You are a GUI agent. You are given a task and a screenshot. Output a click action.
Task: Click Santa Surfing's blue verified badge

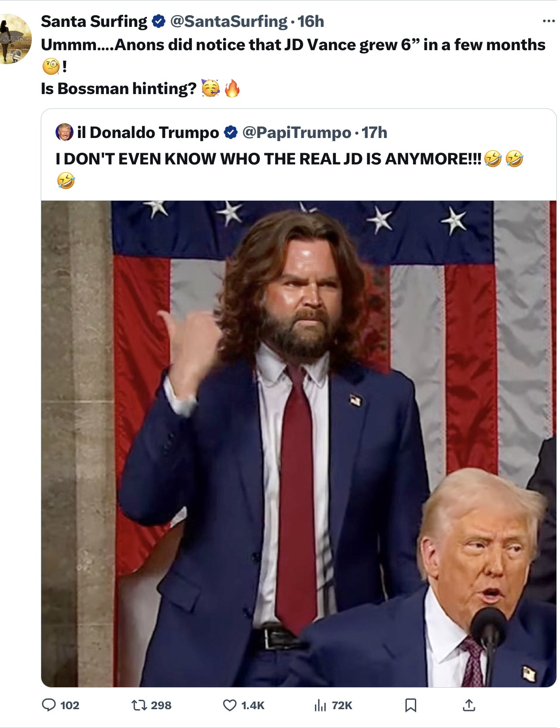pyautogui.click(x=158, y=21)
